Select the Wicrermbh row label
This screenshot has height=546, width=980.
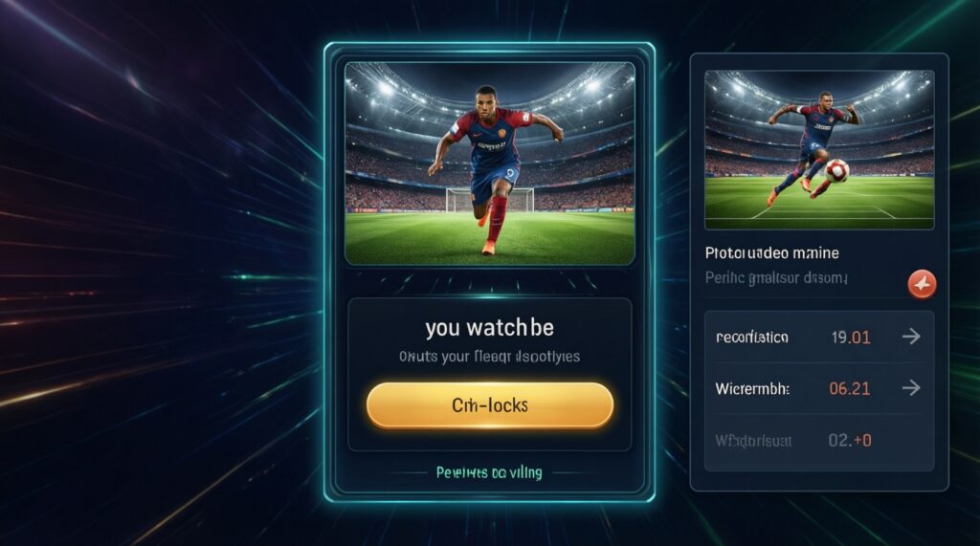(x=752, y=388)
